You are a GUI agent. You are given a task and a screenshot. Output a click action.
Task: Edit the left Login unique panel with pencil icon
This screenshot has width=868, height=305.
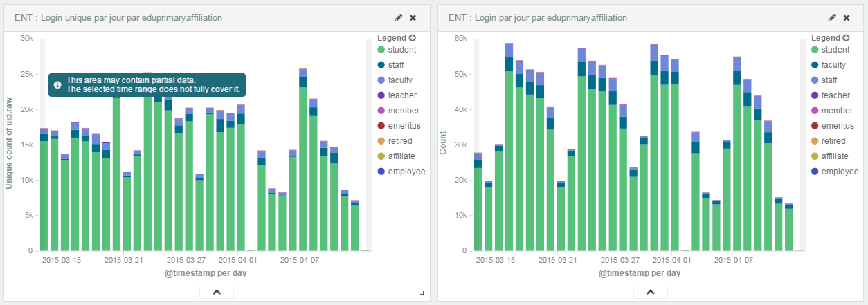(399, 17)
